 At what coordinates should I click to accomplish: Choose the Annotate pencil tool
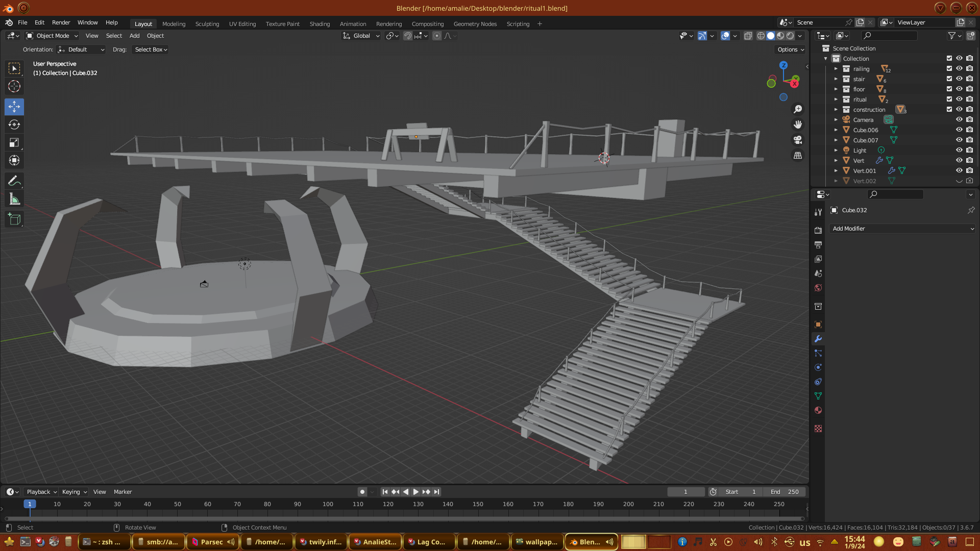point(14,181)
